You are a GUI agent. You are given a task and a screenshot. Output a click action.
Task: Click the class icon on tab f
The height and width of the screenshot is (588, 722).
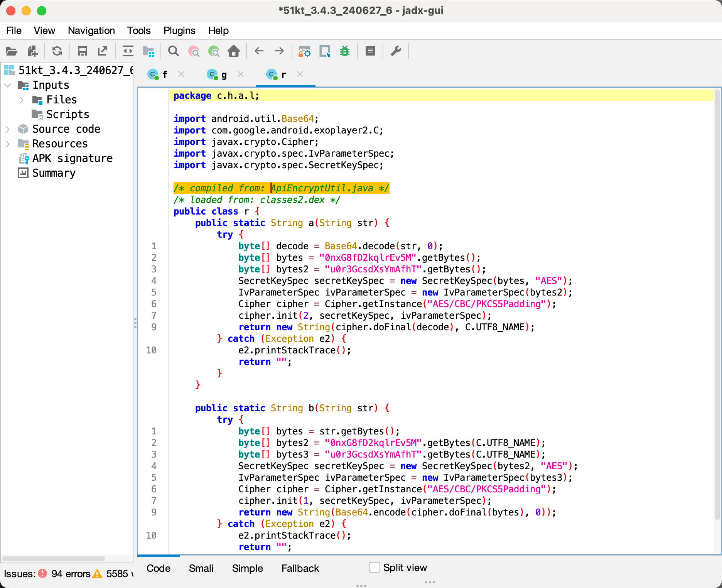[154, 74]
